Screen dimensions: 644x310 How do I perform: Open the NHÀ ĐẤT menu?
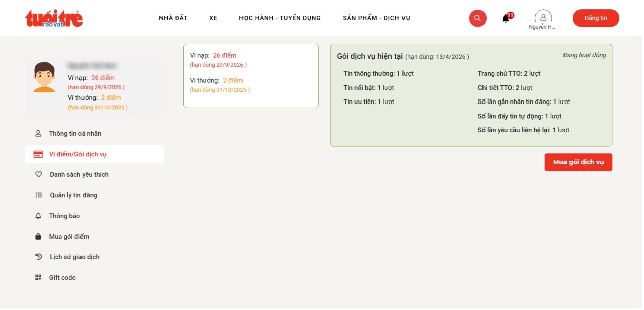click(x=173, y=18)
